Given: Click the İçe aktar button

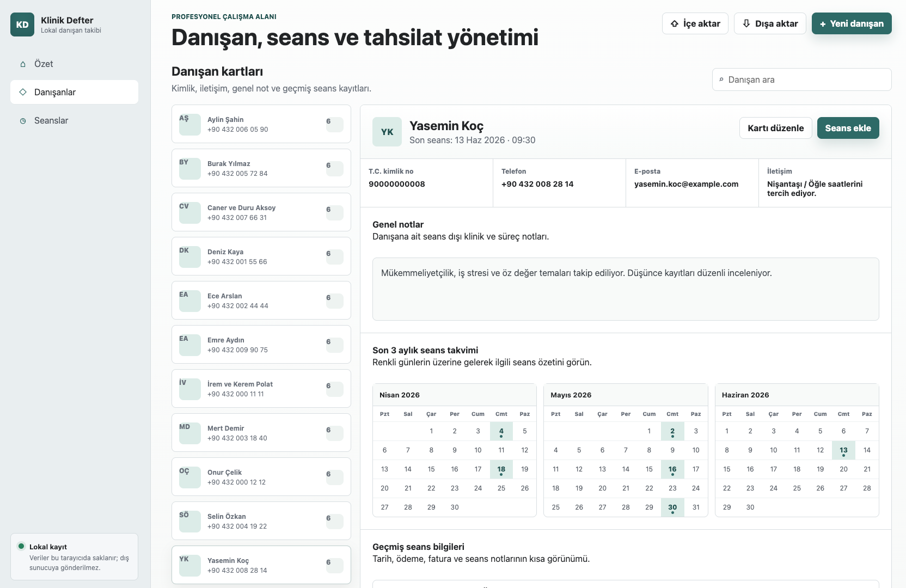Looking at the screenshot, I should pos(695,23).
